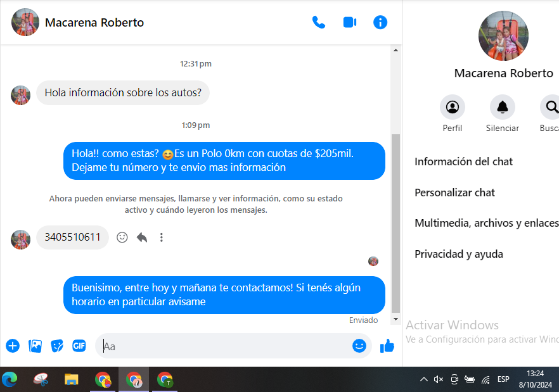Click the conversation information icon
Viewport: 559px width, 392px height.
[x=380, y=23]
